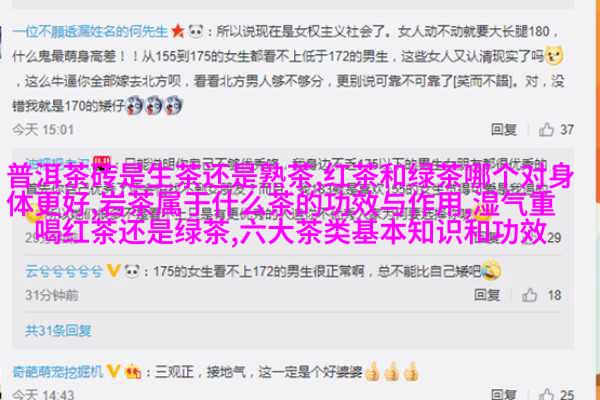Screen dimensions: 600x400
Task: Click the panda badge next to the red star
Action: pos(196,31)
